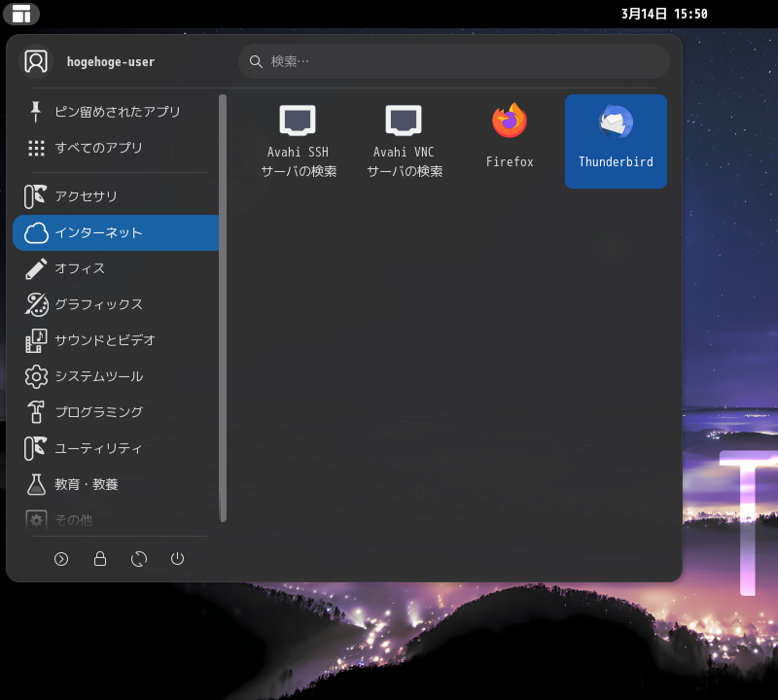Open the clock showing 3月14日 15:50

pos(663,14)
